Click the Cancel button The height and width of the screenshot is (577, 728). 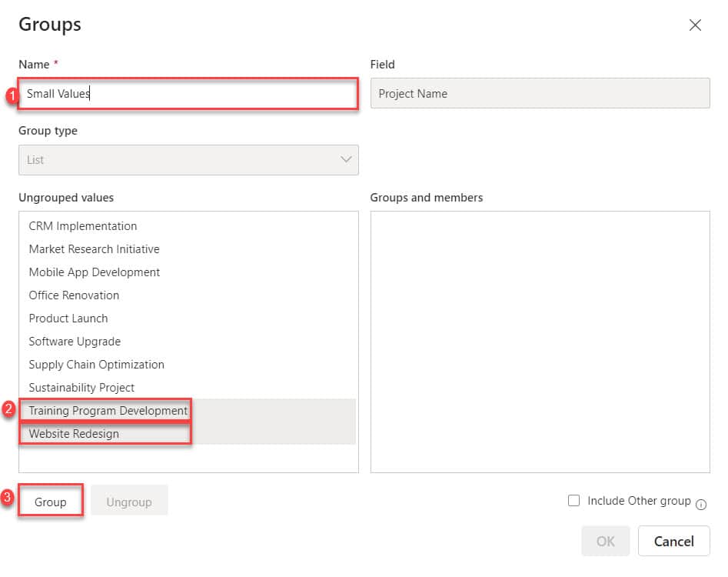(x=673, y=542)
